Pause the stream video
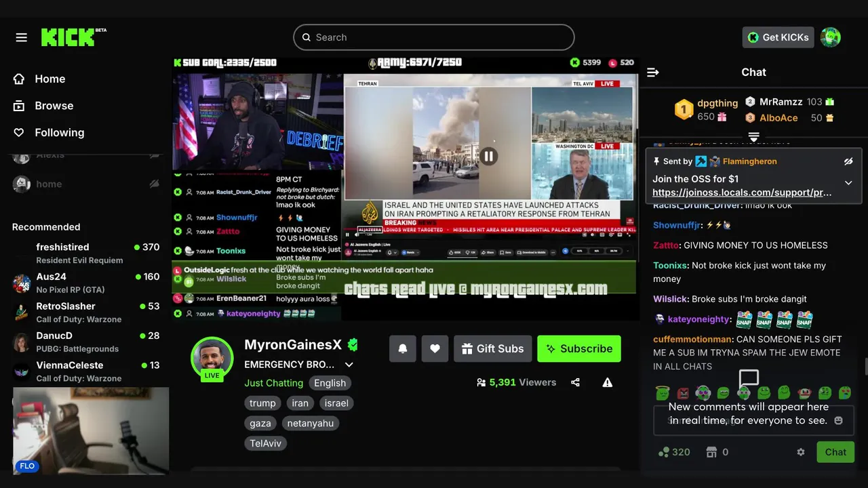 coord(488,157)
